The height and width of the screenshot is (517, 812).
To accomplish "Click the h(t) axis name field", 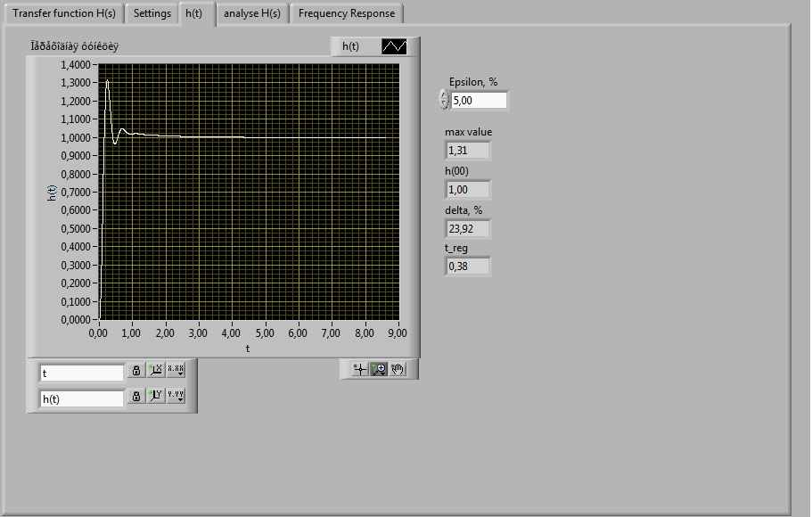I will point(82,398).
